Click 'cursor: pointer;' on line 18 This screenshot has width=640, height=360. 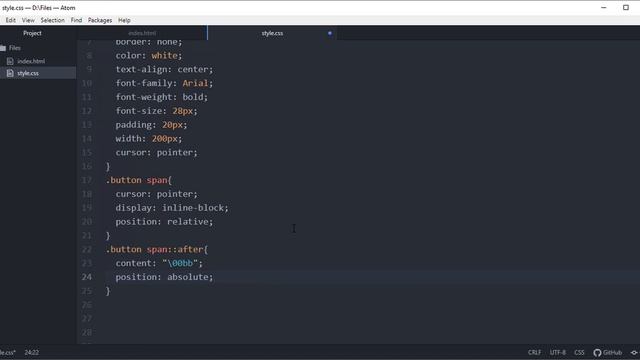tap(156, 194)
